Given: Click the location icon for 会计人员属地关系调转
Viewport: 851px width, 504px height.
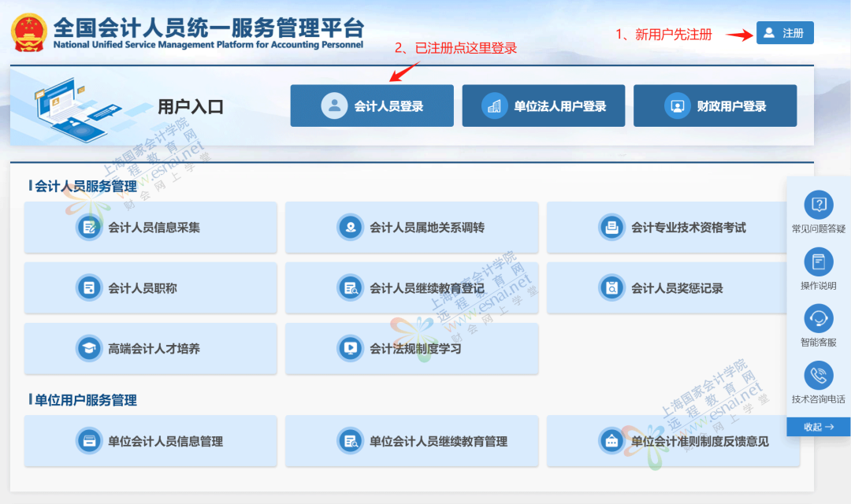Looking at the screenshot, I should tap(351, 228).
